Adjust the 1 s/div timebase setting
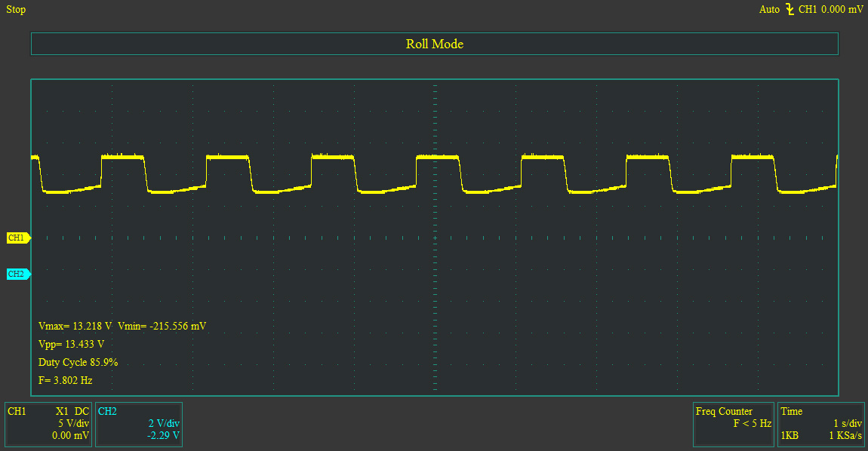This screenshot has height=451, width=868. click(x=848, y=423)
